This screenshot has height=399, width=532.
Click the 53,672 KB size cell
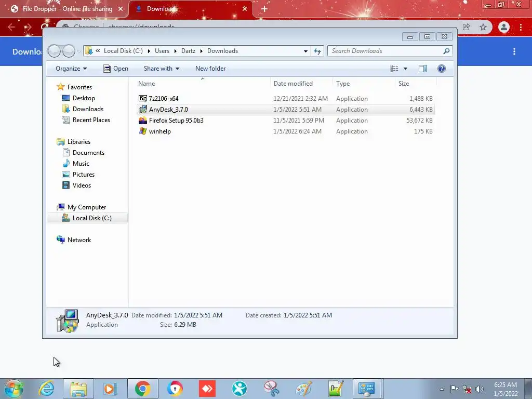tap(419, 121)
